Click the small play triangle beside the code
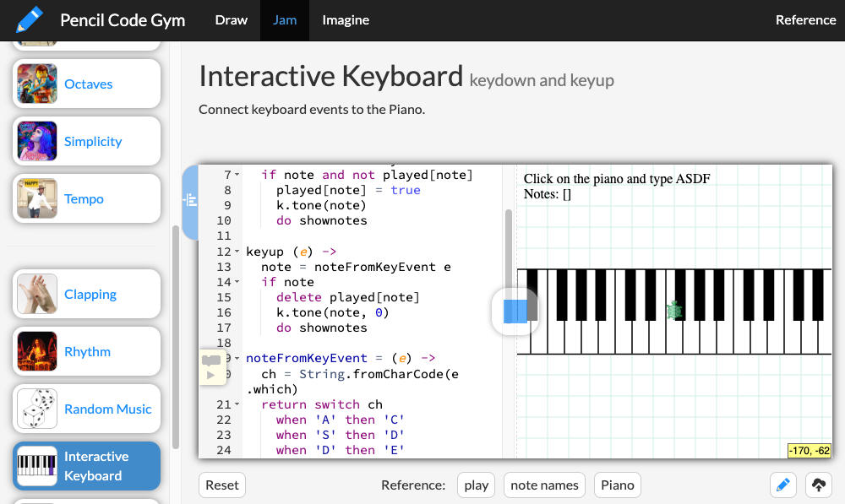Image resolution: width=845 pixels, height=504 pixels. (x=211, y=375)
